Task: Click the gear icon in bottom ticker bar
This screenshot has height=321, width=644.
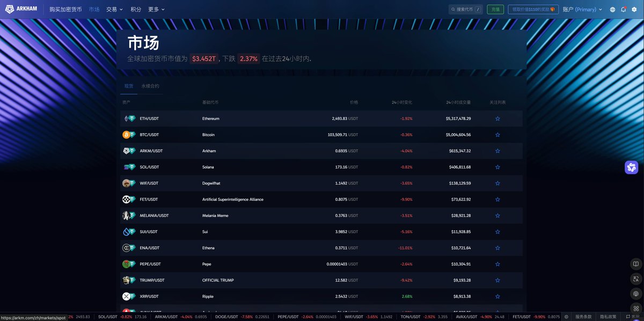Action: point(566,317)
